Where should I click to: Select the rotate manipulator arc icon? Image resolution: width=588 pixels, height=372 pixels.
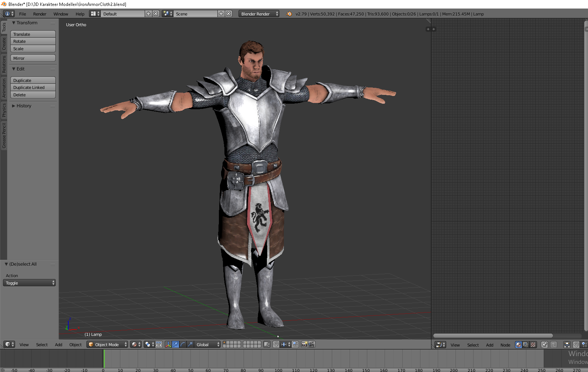pos(183,344)
